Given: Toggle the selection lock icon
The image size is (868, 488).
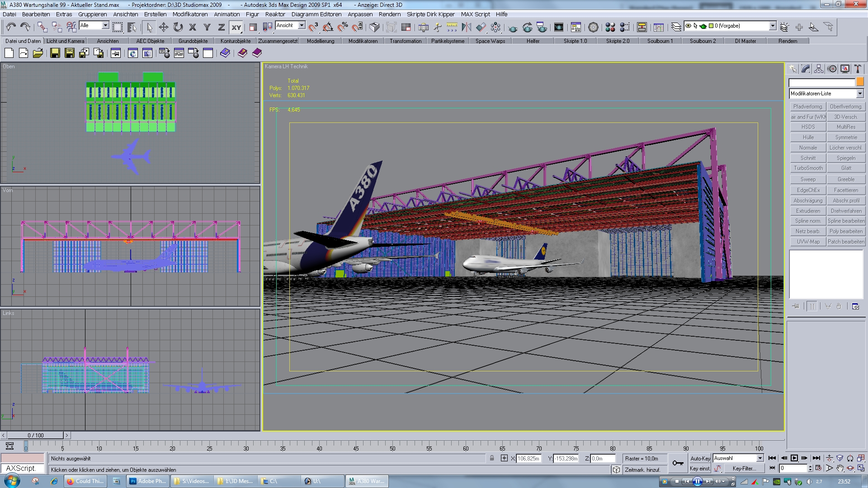Looking at the screenshot, I should pos(492,458).
